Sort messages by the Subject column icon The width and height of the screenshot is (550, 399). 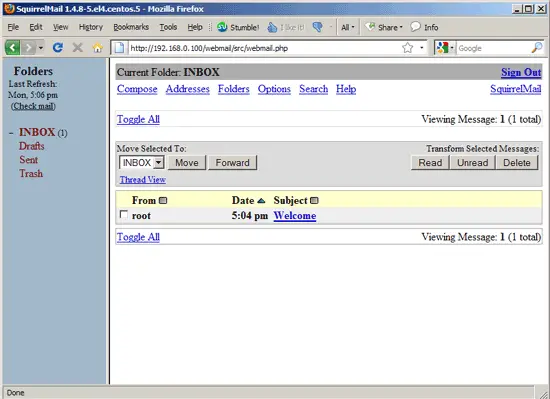point(314,201)
